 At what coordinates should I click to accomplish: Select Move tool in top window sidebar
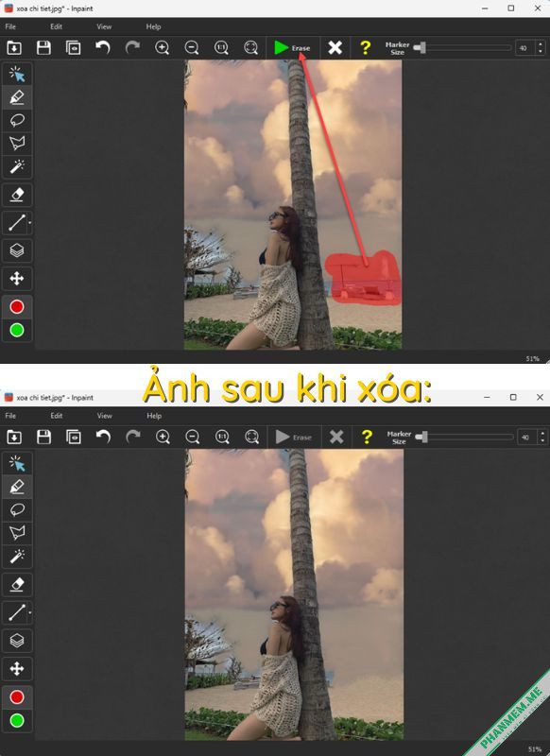[17, 278]
